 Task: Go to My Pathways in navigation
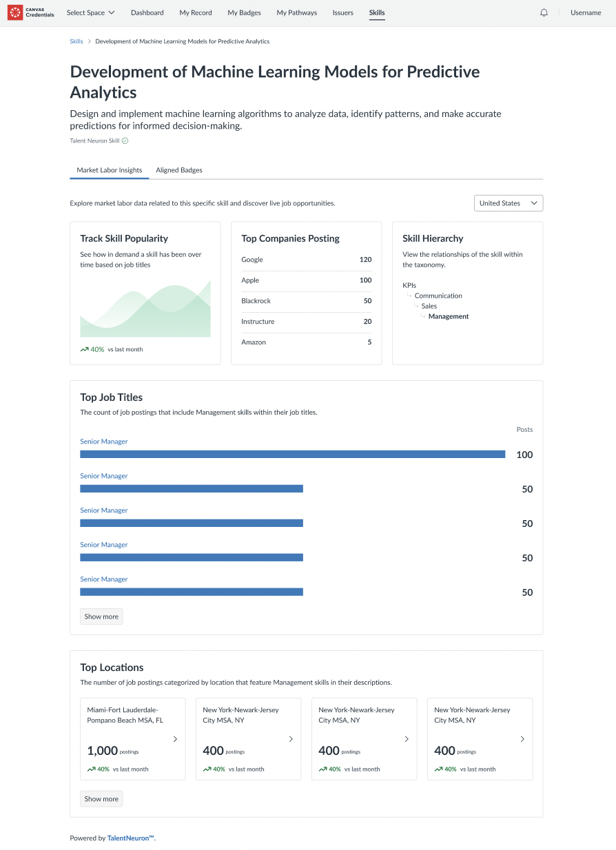pyautogui.click(x=297, y=12)
